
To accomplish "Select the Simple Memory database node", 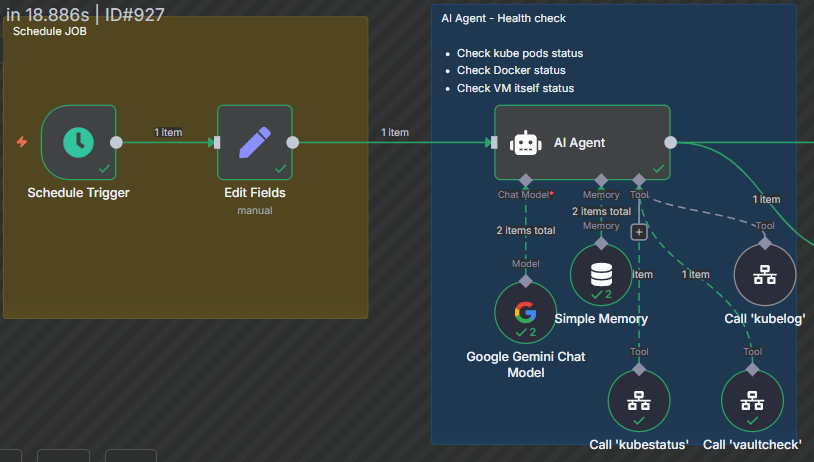I will [x=601, y=275].
